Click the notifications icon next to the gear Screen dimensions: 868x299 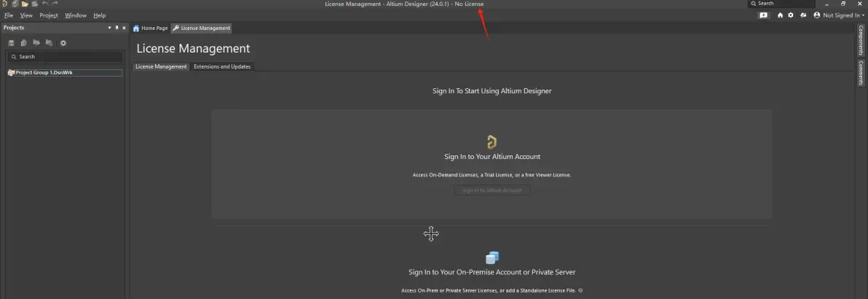point(803,15)
